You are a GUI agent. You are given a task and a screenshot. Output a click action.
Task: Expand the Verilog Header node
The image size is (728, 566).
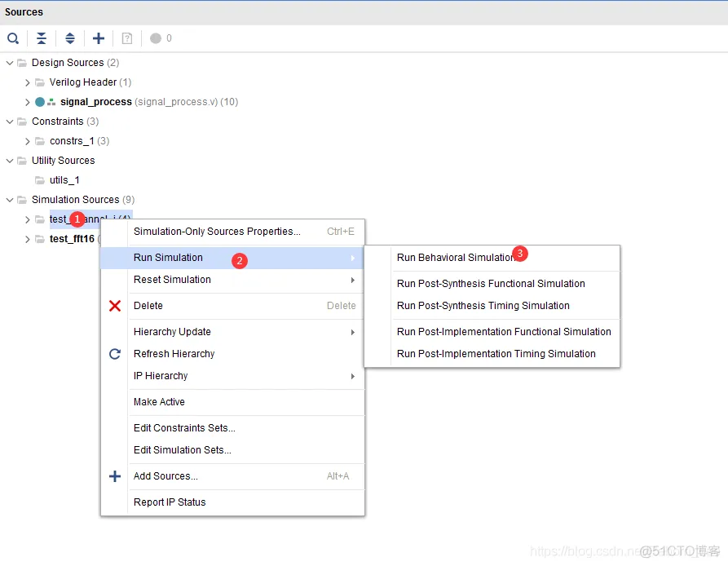28,82
